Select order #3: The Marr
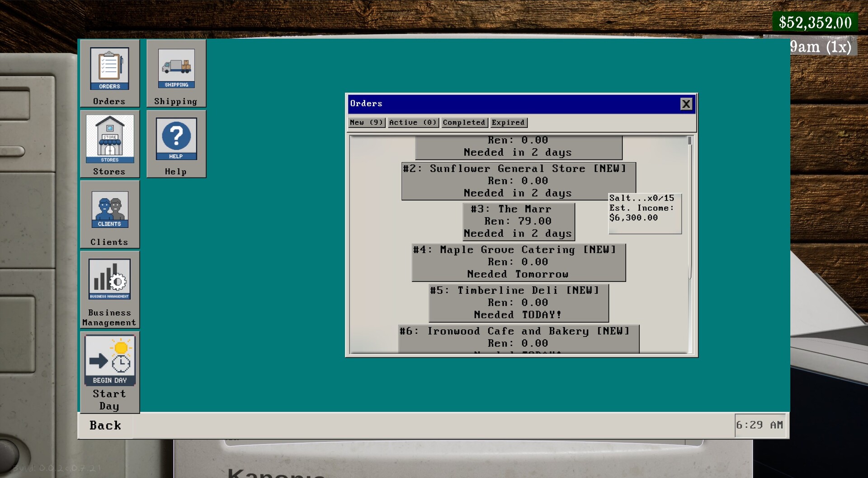Image resolution: width=868 pixels, height=478 pixels. click(518, 221)
